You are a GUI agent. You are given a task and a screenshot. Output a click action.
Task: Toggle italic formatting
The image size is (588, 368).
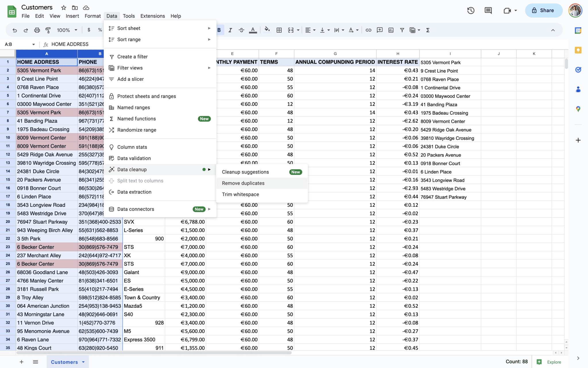click(x=230, y=30)
